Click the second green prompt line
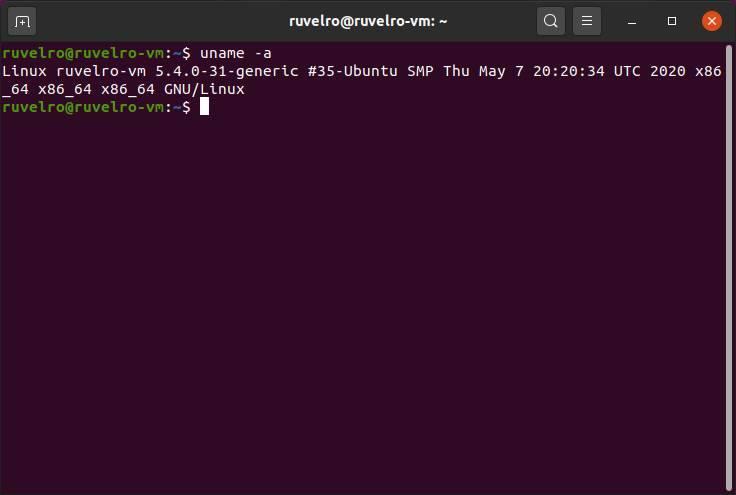 (96, 107)
